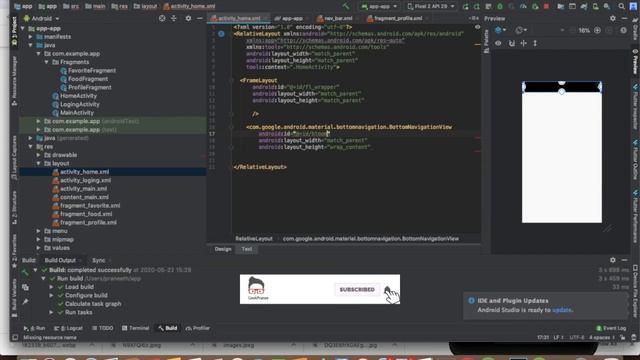Open Preview panel gear settings
This screenshot has width=640, height=360.
613,18
